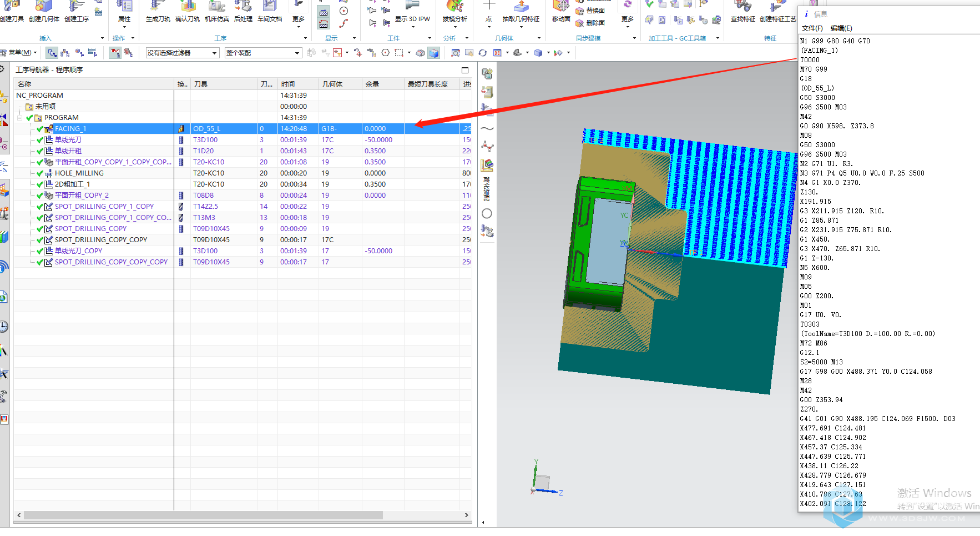The image size is (980, 536).
Task: Click the Create Operation (创建工序) icon
Action: pos(76,7)
